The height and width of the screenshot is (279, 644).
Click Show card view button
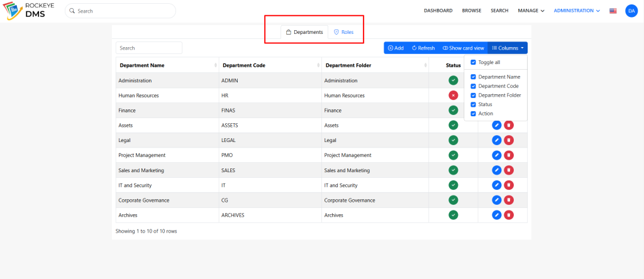464,48
